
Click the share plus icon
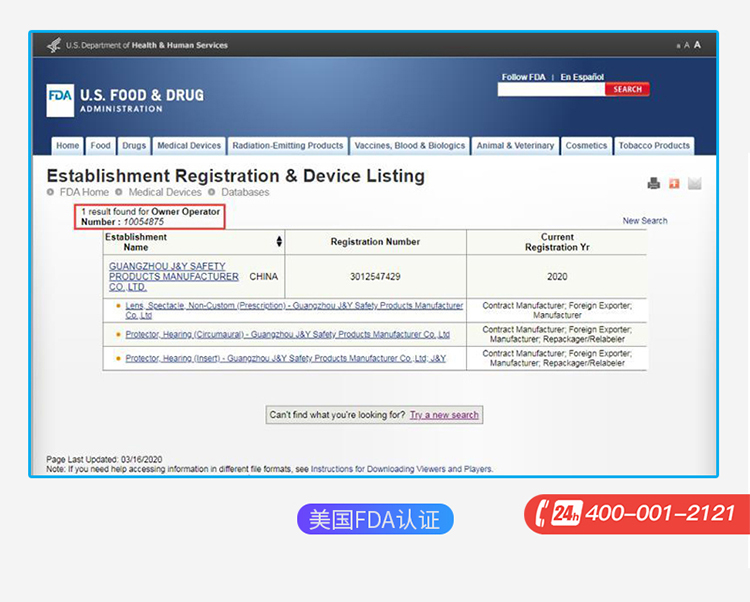[674, 183]
